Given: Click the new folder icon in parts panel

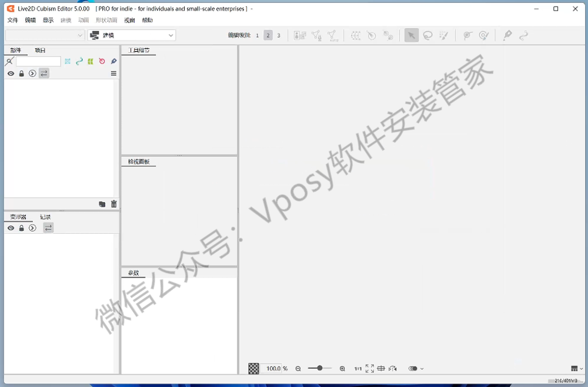Looking at the screenshot, I should coord(102,204).
